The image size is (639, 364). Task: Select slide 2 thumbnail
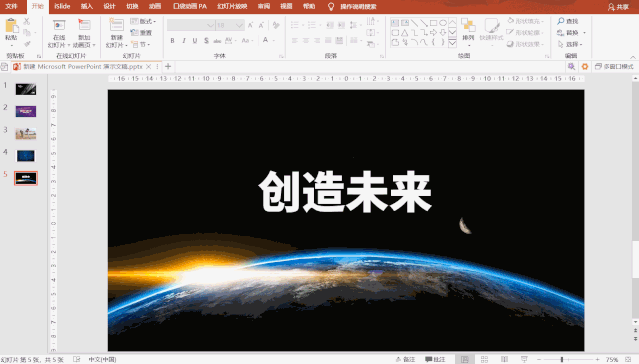click(x=26, y=111)
